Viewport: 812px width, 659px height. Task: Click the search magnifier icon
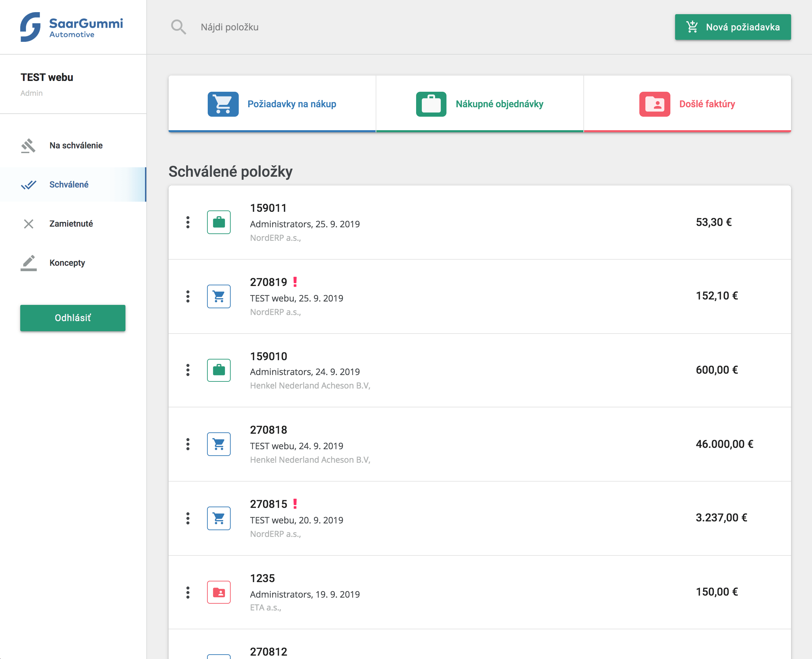click(178, 27)
